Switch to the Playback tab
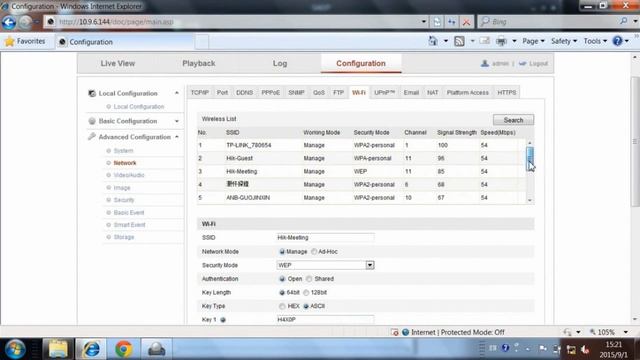 199,64
